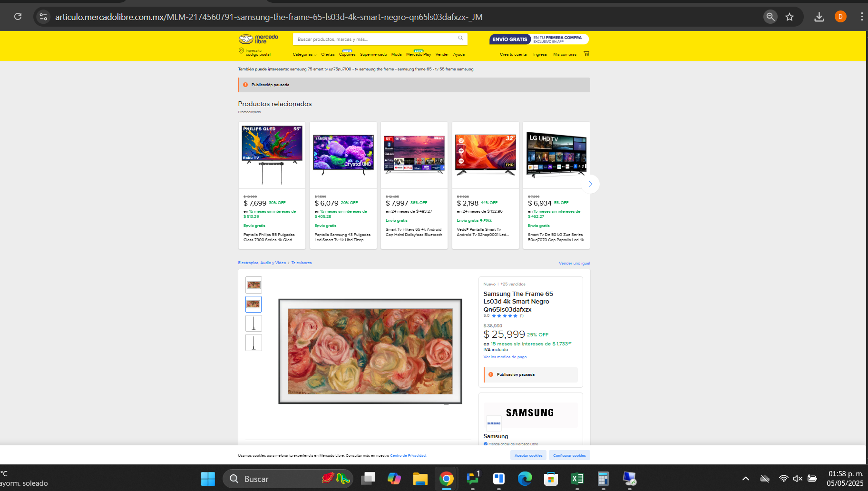Screen dimensions: 868x491
Task: Click Ver los medios de pago link
Action: [x=505, y=357]
